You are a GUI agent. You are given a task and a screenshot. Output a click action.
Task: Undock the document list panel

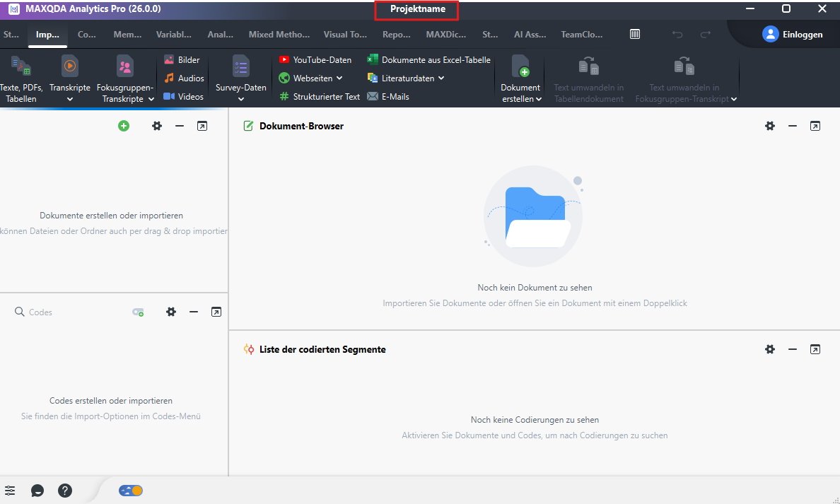(202, 126)
